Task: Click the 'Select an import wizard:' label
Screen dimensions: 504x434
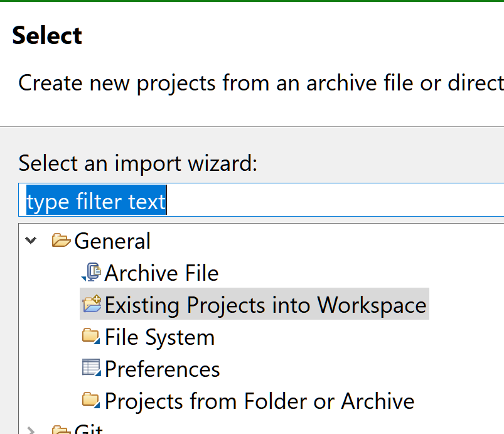Action: [137, 163]
